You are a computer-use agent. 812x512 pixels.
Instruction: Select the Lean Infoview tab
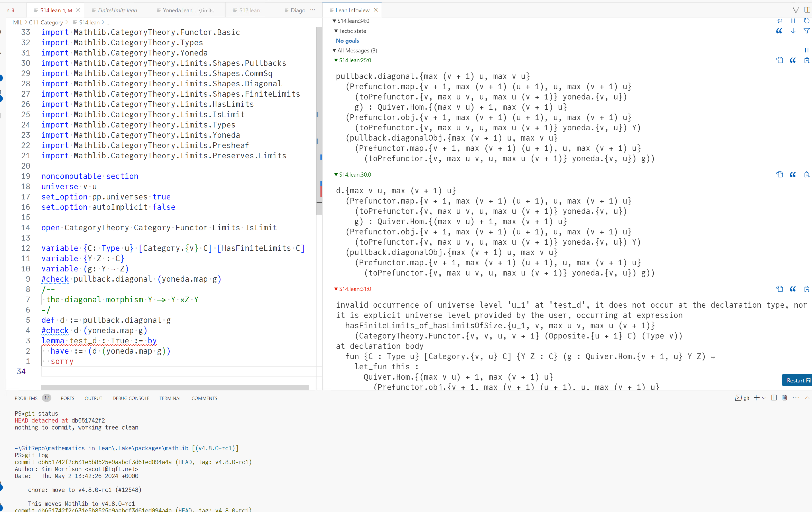(x=352, y=10)
